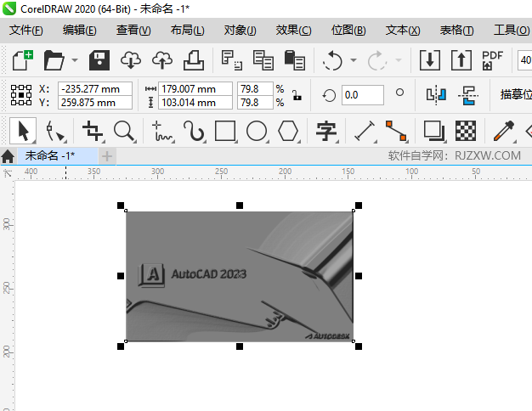Open the View menu
Image resolution: width=532 pixels, height=411 pixels.
[133, 31]
